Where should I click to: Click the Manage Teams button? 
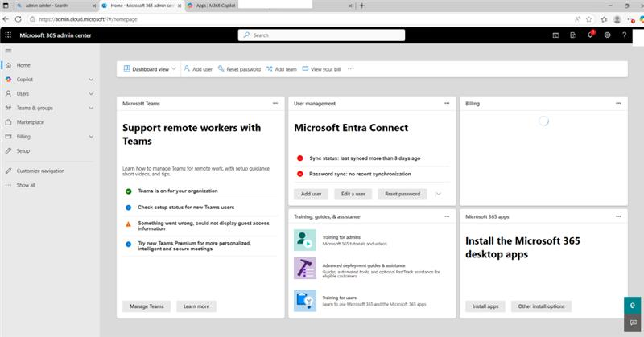pyautogui.click(x=147, y=306)
